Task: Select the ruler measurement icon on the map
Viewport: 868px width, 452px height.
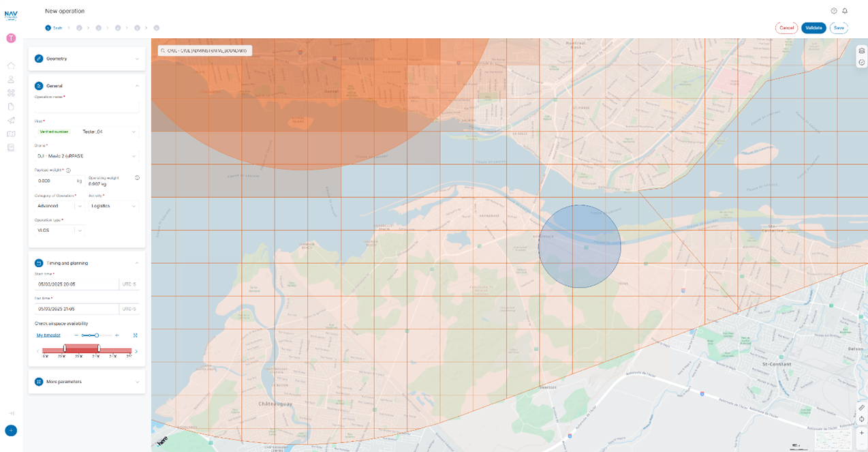Action: (x=861, y=408)
